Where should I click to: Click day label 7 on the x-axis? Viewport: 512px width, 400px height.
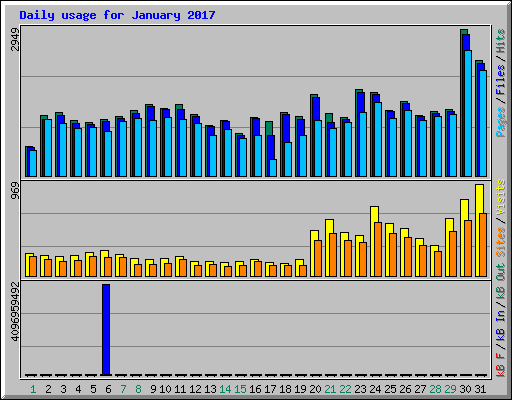coord(123,389)
